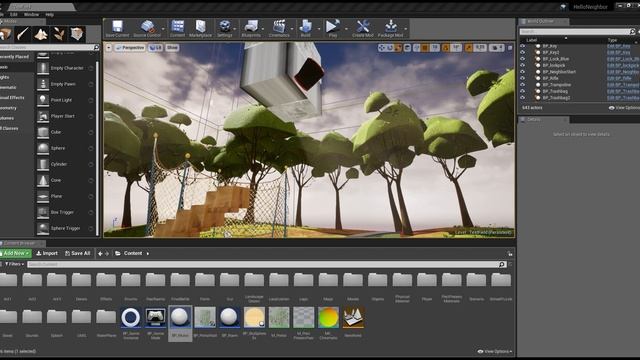The width and height of the screenshot is (640, 360).
Task: Select the Geometry Editing mode cube icon
Action: (x=77, y=34)
